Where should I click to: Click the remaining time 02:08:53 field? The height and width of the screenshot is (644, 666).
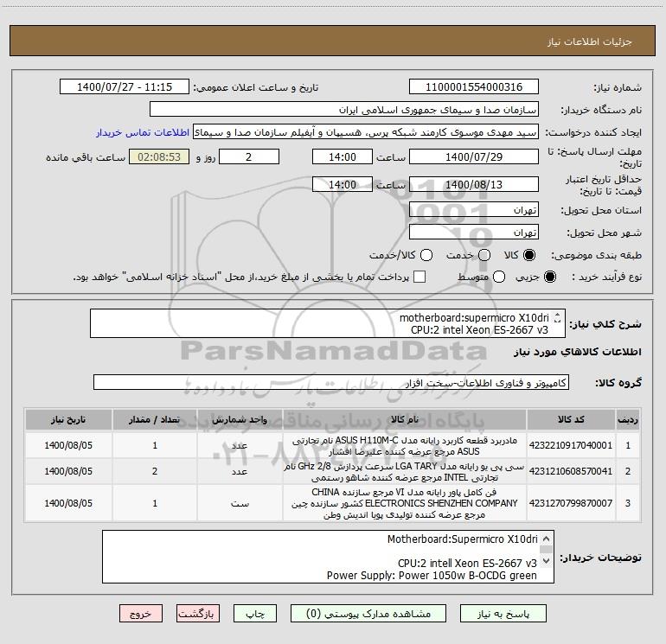coord(159,156)
